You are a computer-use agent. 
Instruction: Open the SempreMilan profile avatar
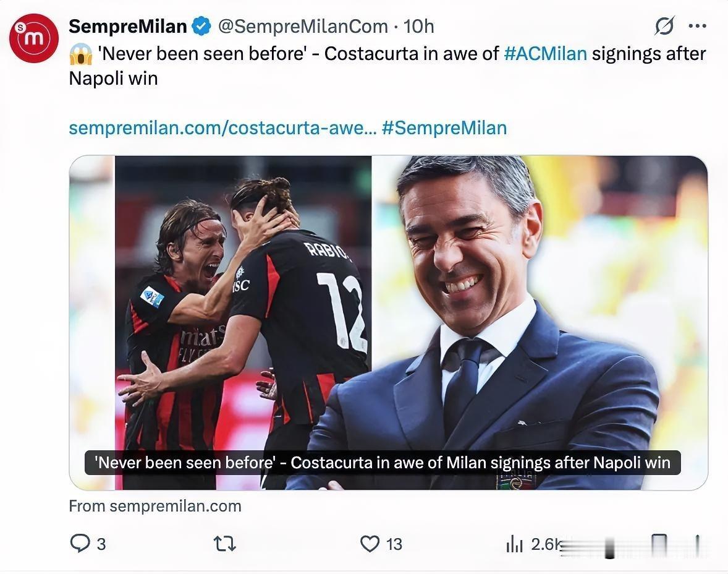[34, 38]
